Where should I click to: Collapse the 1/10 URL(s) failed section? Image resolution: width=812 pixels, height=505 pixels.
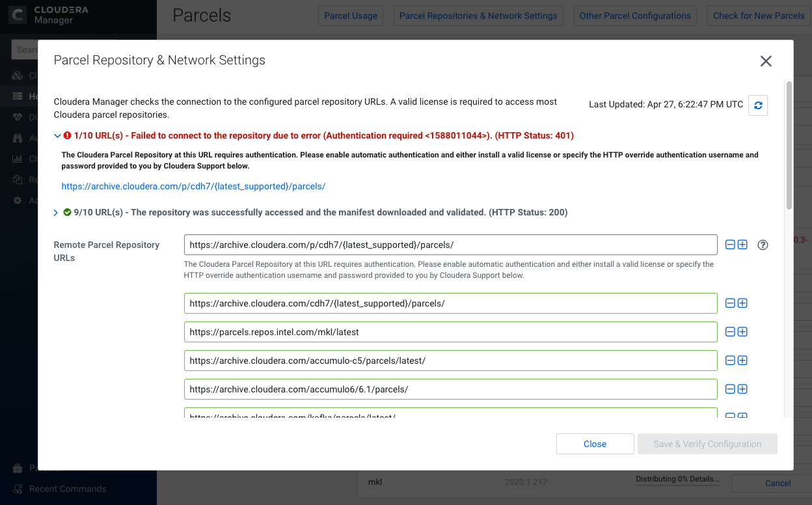[57, 136]
